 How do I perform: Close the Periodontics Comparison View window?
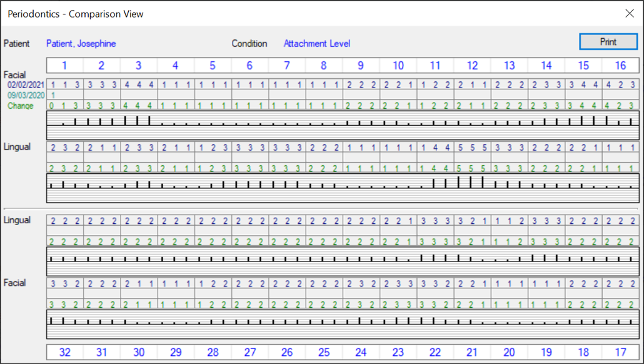[x=629, y=14]
